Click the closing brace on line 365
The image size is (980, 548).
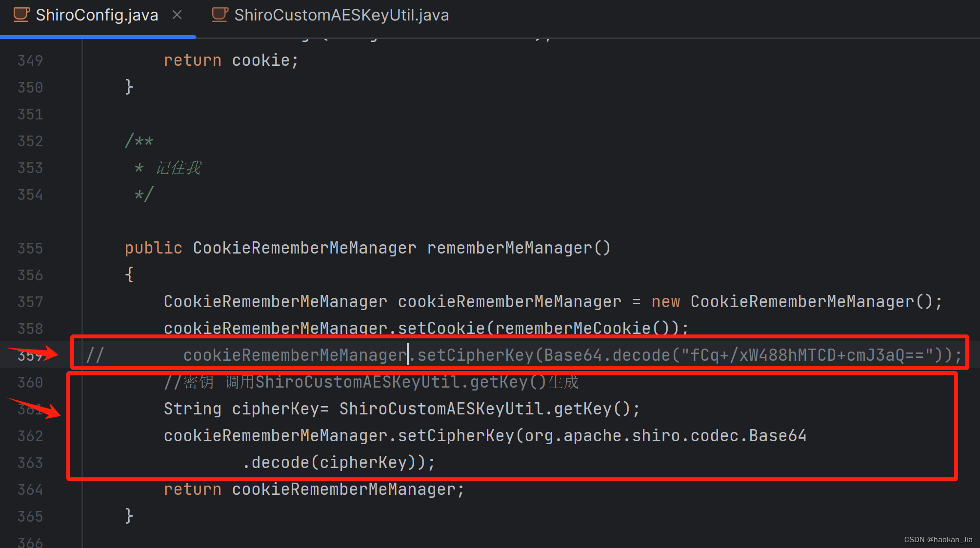tap(129, 516)
